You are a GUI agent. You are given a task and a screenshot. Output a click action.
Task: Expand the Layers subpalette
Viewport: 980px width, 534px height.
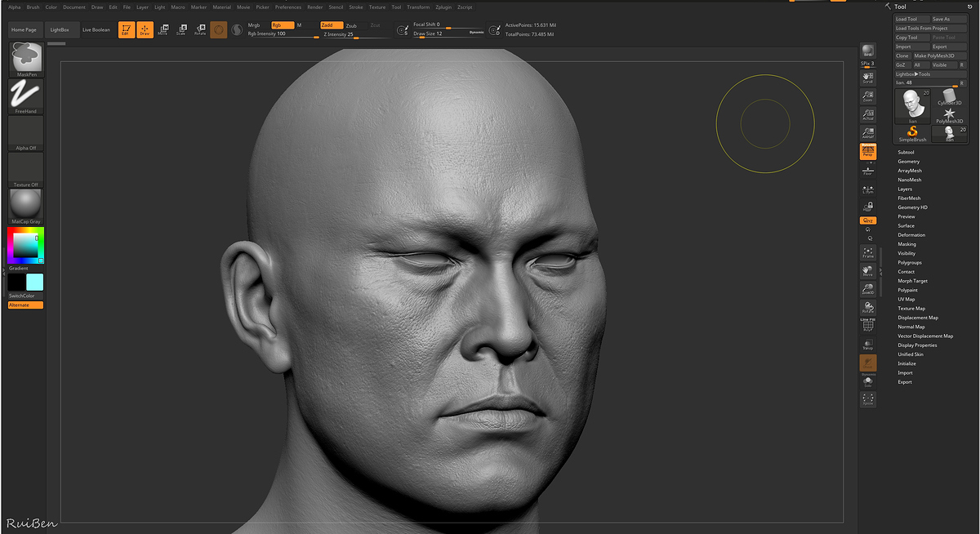905,189
